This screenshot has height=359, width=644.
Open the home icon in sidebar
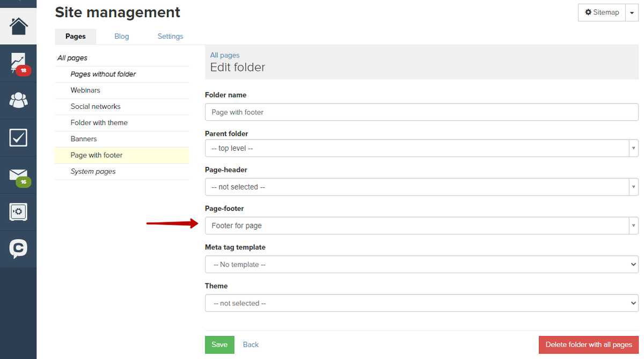18,26
